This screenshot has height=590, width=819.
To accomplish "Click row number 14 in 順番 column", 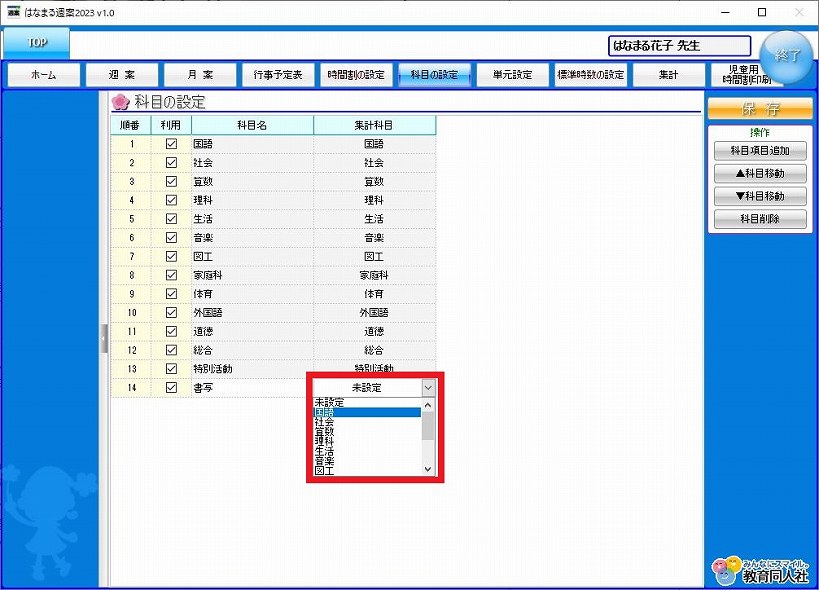I will click(131, 388).
